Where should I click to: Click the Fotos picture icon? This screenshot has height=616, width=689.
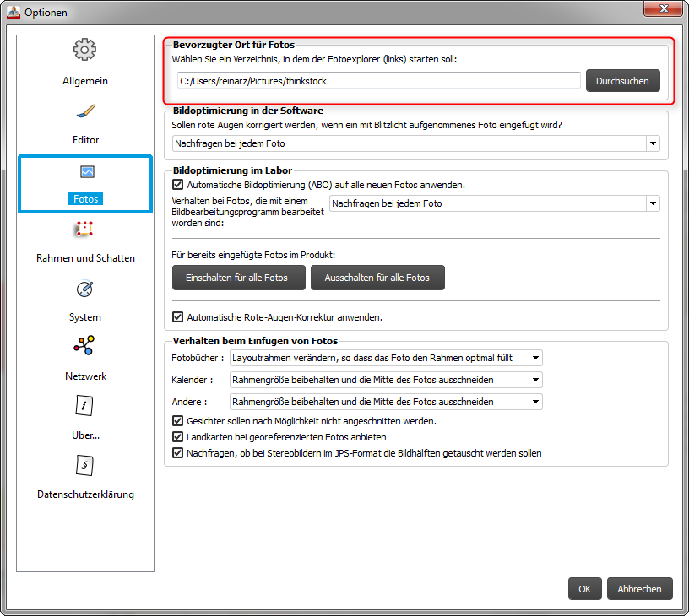(85, 171)
